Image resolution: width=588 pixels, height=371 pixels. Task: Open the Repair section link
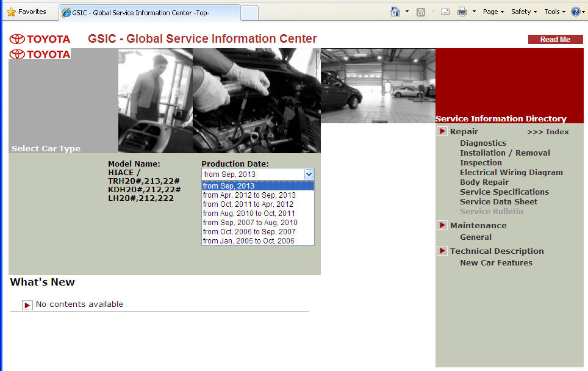click(464, 132)
